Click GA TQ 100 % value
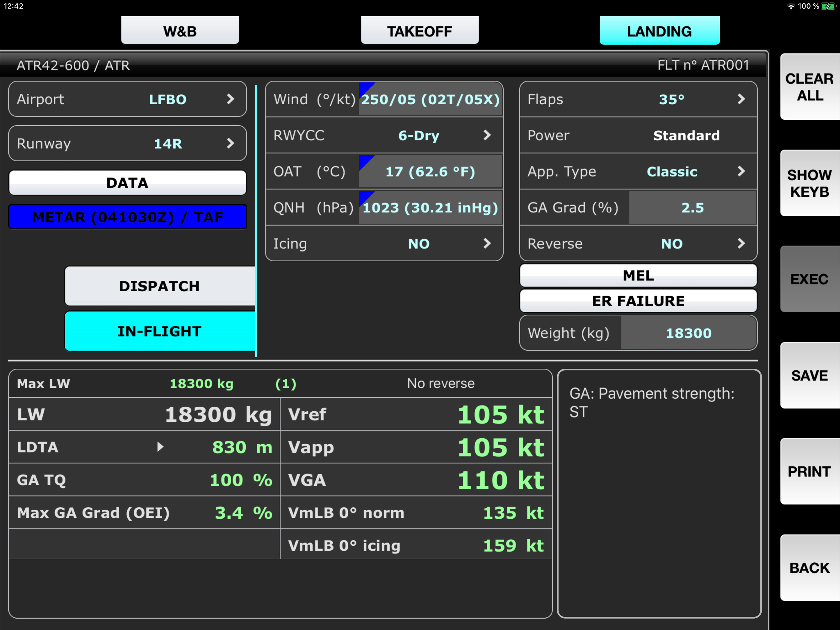The width and height of the screenshot is (840, 630). click(241, 480)
